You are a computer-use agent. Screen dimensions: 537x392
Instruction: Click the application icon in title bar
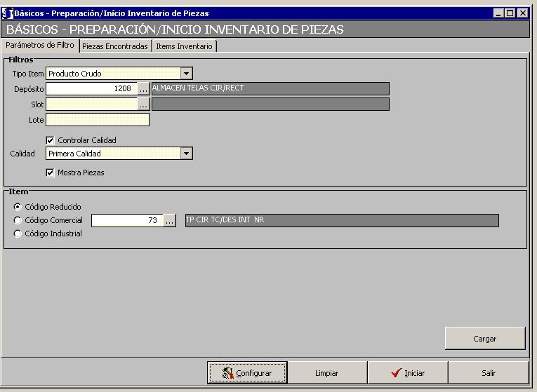[x=8, y=13]
